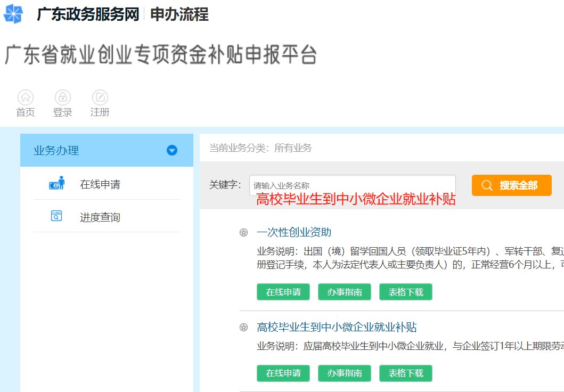This screenshot has width=564, height=392.
Task: Click the 当前业务分类：所有业务 text
Action: [260, 148]
